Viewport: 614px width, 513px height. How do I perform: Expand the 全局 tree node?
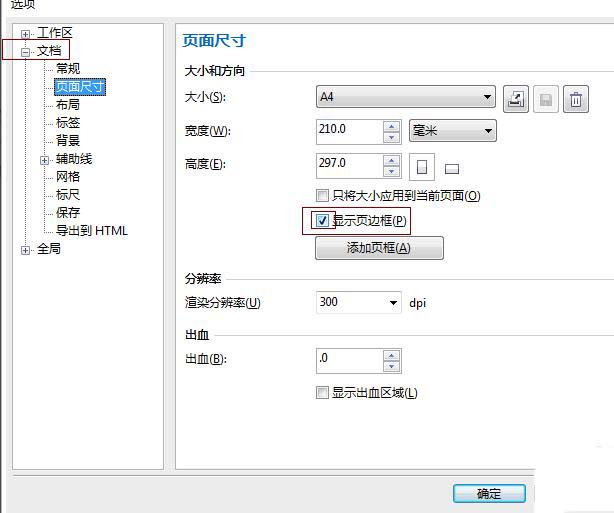tap(25, 250)
